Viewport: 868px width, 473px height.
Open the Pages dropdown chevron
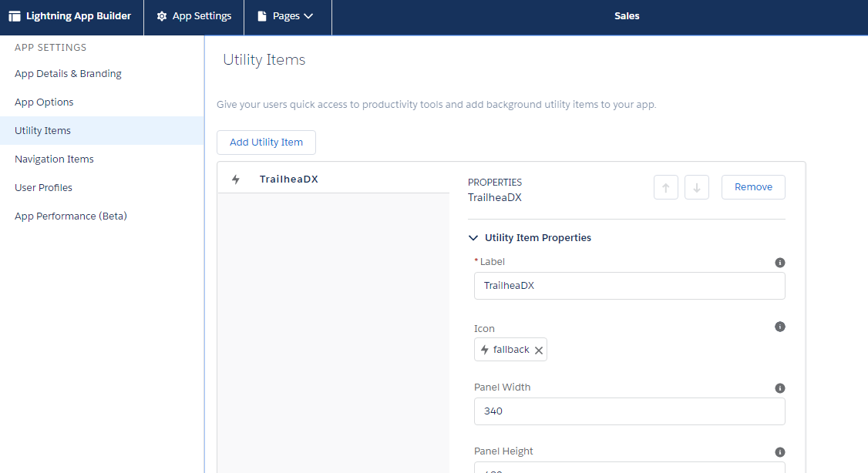click(x=308, y=17)
